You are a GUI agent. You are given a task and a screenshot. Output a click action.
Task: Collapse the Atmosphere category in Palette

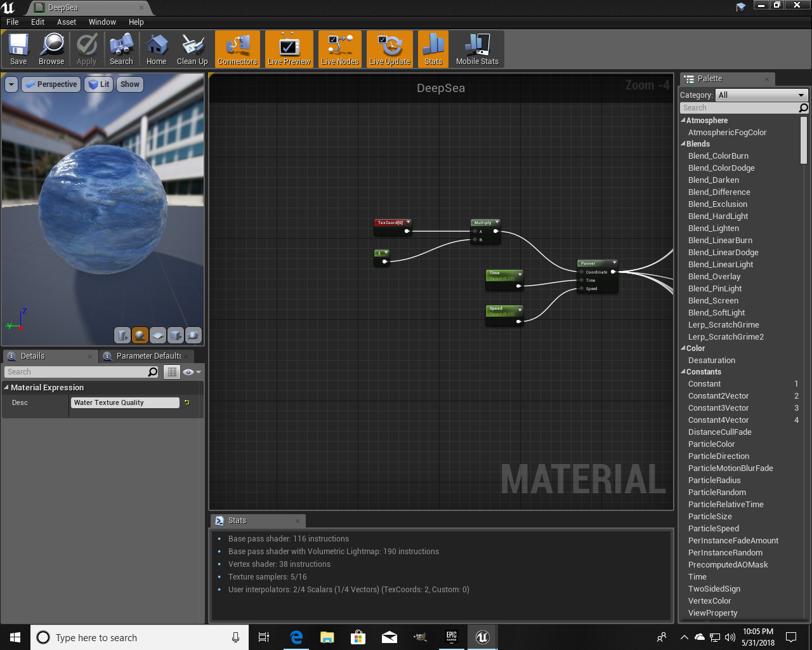683,120
